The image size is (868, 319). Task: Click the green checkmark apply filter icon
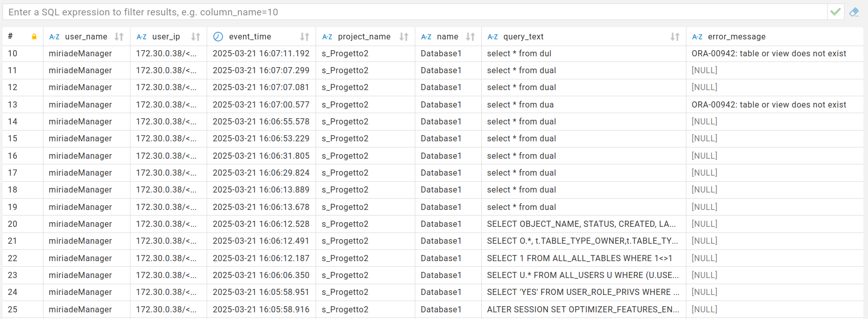pos(835,12)
